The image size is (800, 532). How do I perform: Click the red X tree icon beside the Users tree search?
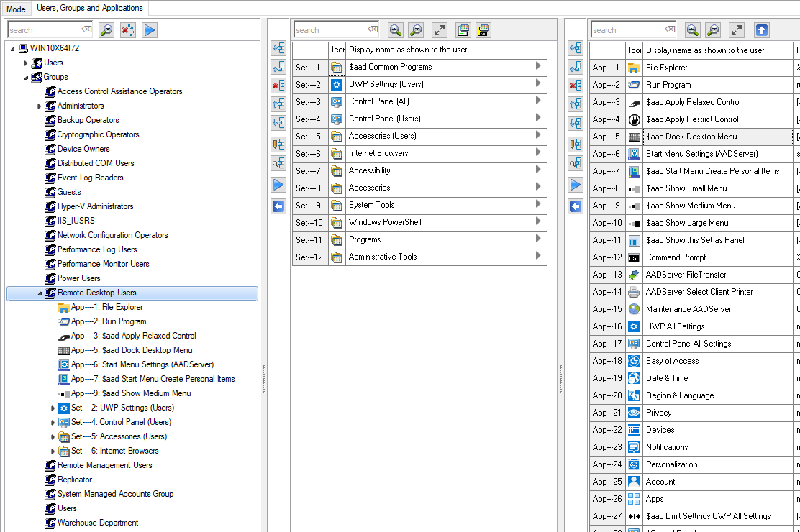(x=127, y=30)
